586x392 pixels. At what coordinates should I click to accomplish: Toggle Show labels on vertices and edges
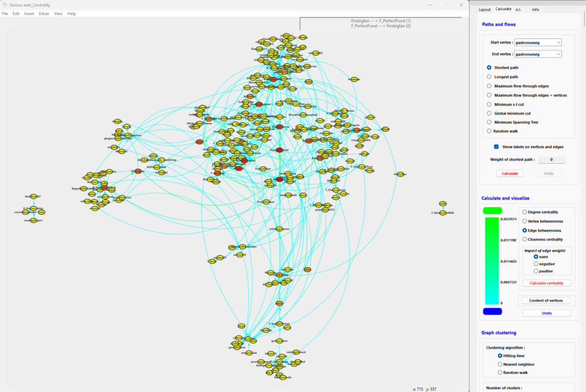pos(497,146)
